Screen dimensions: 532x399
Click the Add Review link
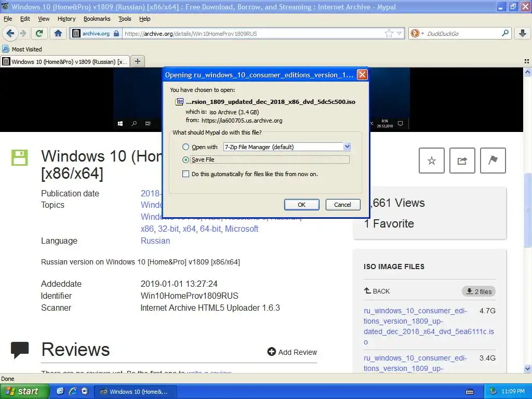click(x=292, y=352)
